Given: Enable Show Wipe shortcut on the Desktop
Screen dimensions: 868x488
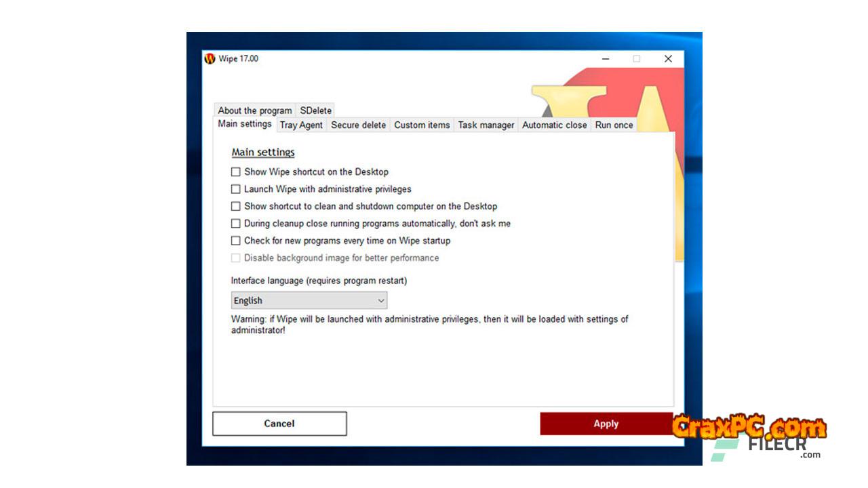Looking at the screenshot, I should pyautogui.click(x=236, y=172).
